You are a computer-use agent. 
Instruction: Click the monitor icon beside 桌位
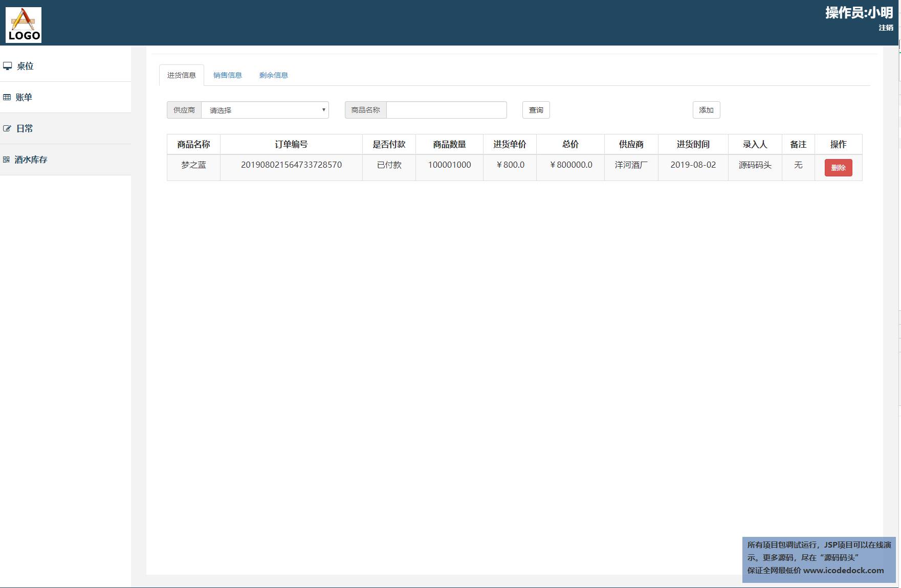pyautogui.click(x=8, y=66)
